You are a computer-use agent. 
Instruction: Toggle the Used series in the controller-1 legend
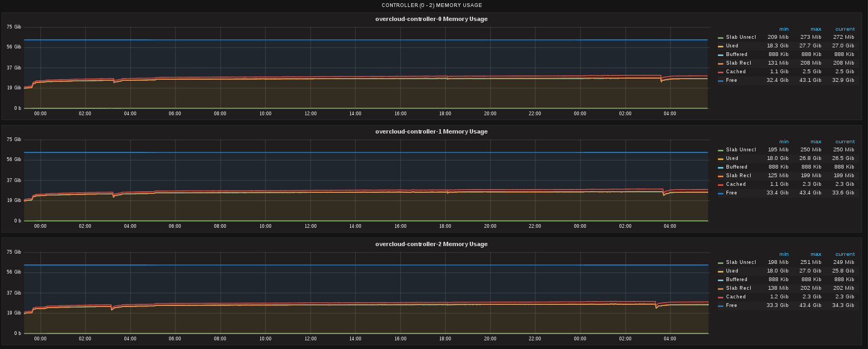pos(732,158)
